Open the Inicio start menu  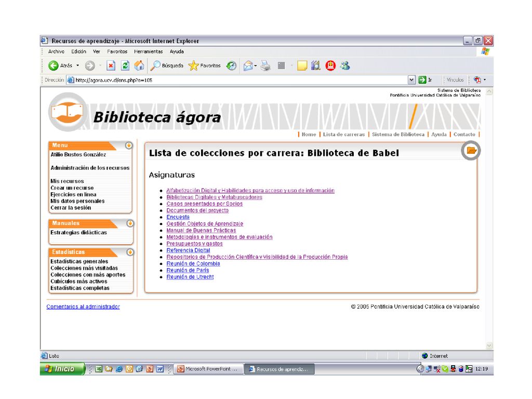click(62, 369)
